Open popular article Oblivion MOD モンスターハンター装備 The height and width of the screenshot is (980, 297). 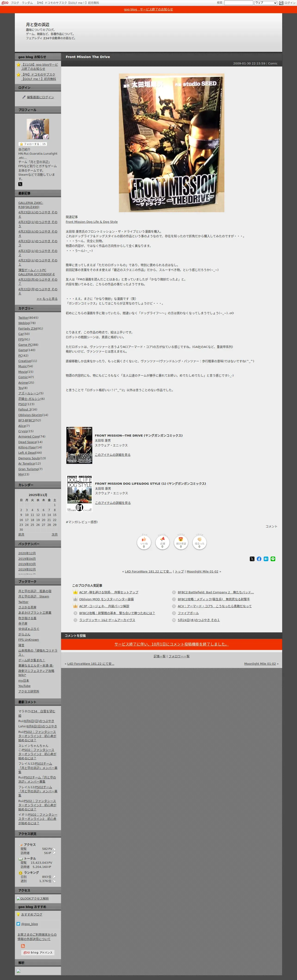pos(106,599)
